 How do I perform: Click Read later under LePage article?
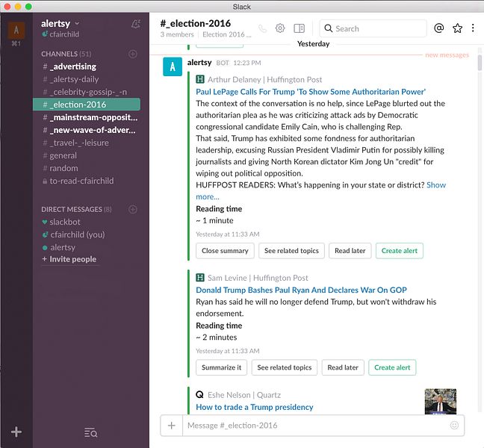350,251
